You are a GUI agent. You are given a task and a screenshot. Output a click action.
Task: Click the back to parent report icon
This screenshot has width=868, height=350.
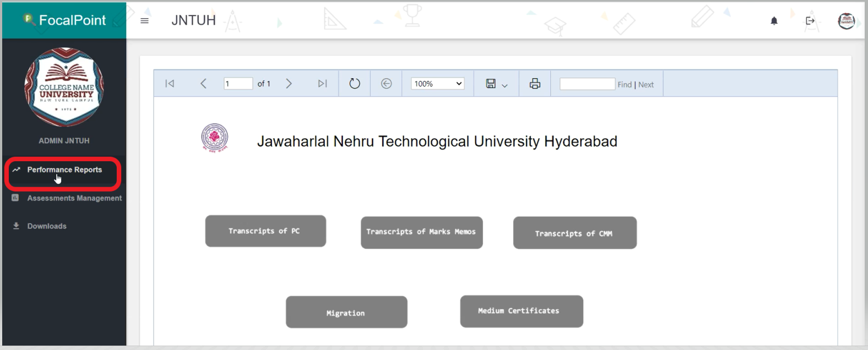pyautogui.click(x=386, y=84)
